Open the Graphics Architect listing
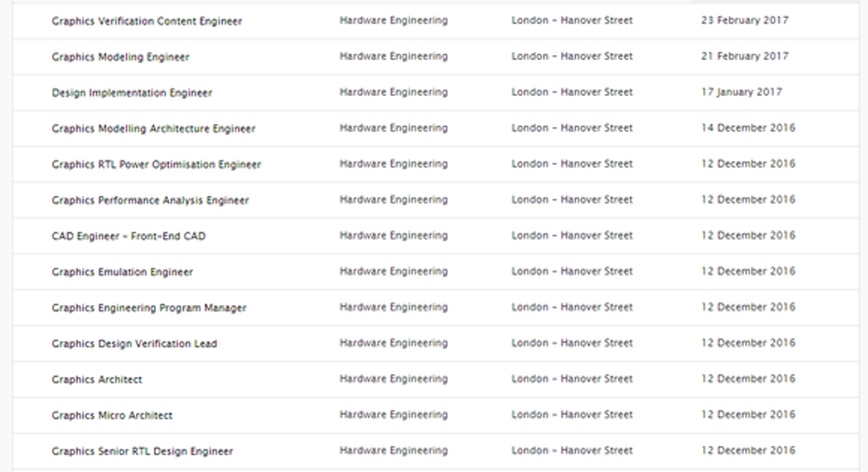This screenshot has width=868, height=472. tap(97, 380)
